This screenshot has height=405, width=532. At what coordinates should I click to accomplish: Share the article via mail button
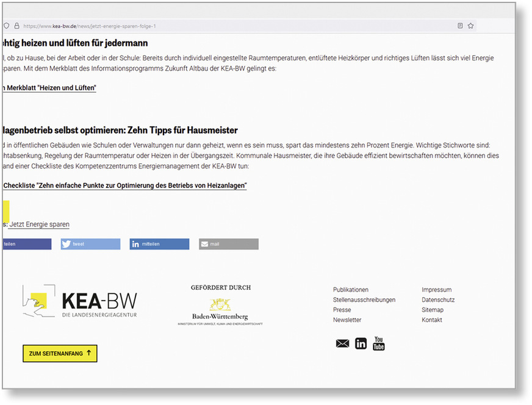tap(228, 244)
